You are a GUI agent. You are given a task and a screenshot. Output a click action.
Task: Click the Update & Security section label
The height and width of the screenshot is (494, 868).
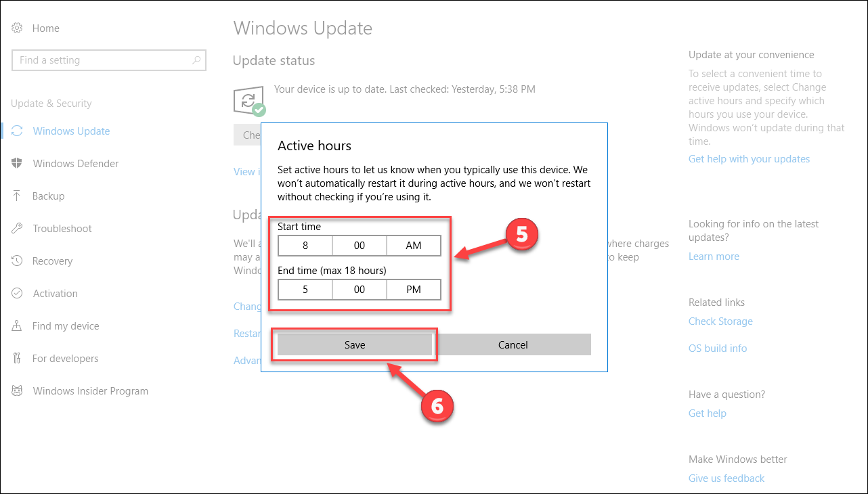51,104
